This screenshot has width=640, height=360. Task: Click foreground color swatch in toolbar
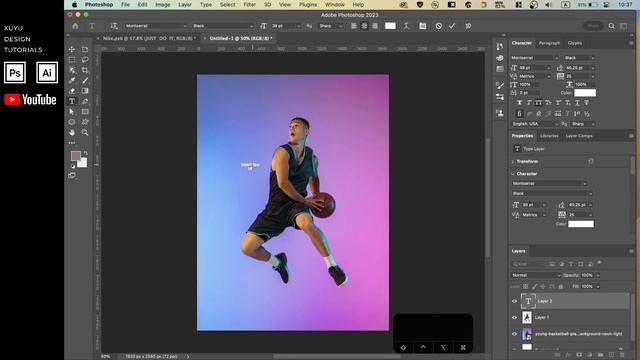pyautogui.click(x=76, y=156)
